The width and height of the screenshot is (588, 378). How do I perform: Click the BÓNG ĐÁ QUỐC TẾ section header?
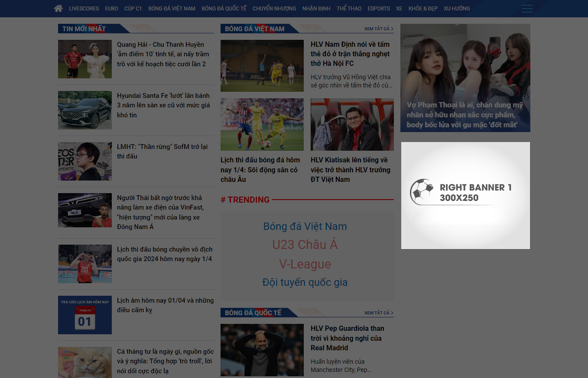[x=253, y=313]
